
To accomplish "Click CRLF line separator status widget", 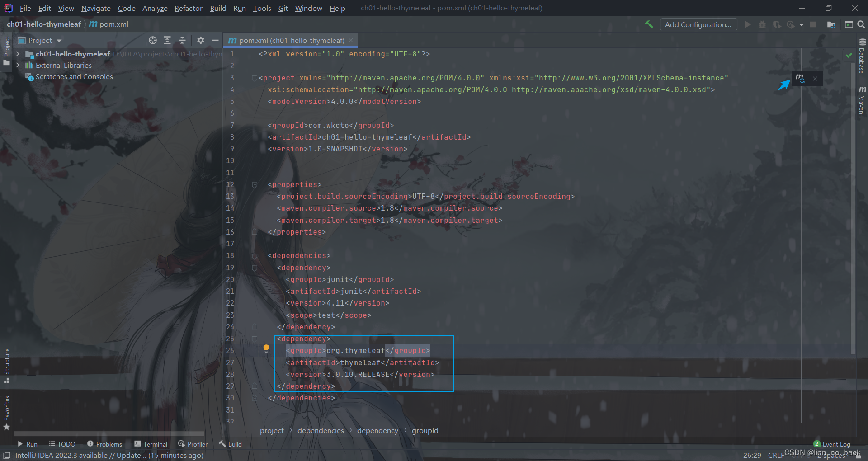I will tap(776, 455).
